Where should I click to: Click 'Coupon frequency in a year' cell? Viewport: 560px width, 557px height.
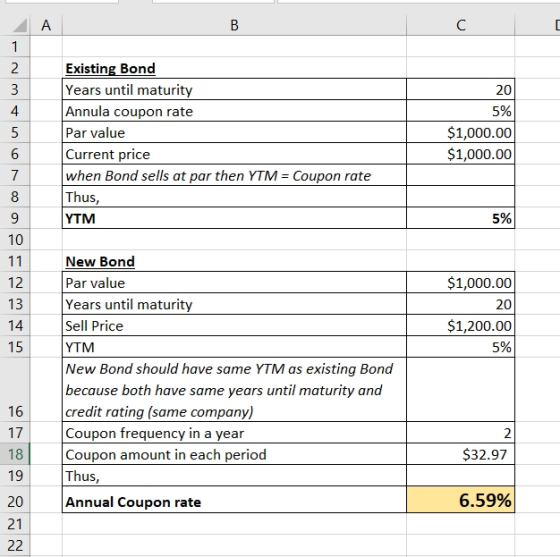click(x=234, y=433)
